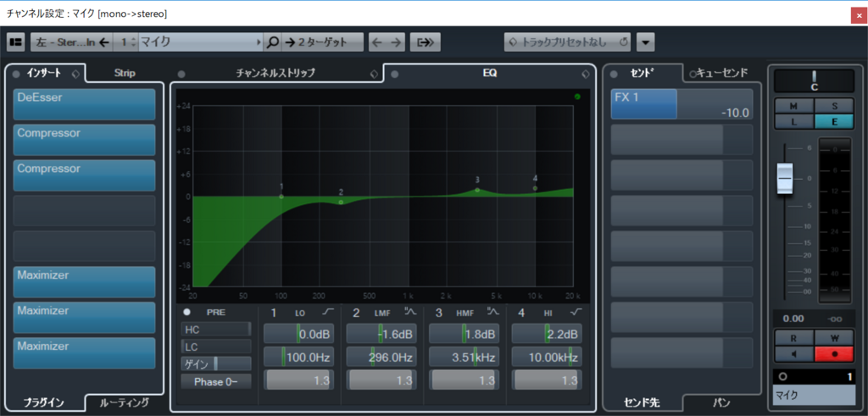Bypass the channel strip with its dot
868x416 pixels.
(x=181, y=74)
